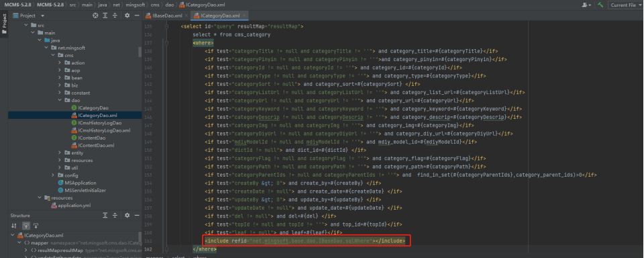Click the Project tree vertical scrollbar
Image resolution: width=644 pixels, height=258 pixels.
tap(140, 52)
